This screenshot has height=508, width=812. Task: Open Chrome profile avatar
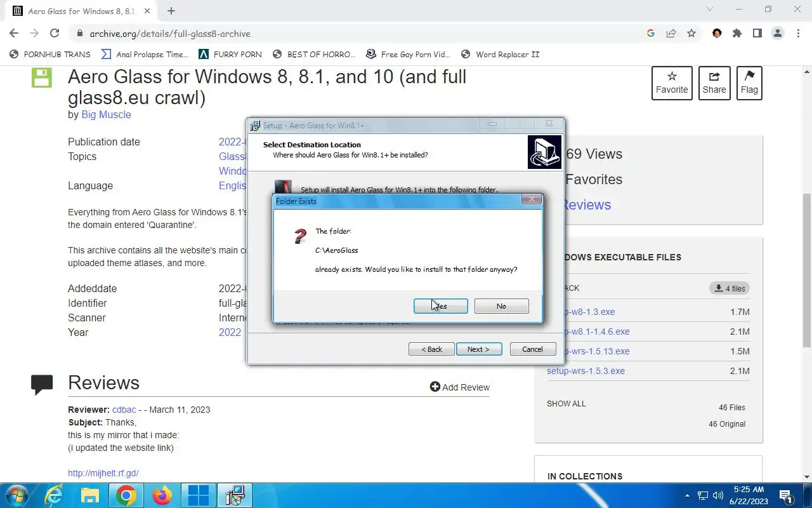click(x=778, y=34)
